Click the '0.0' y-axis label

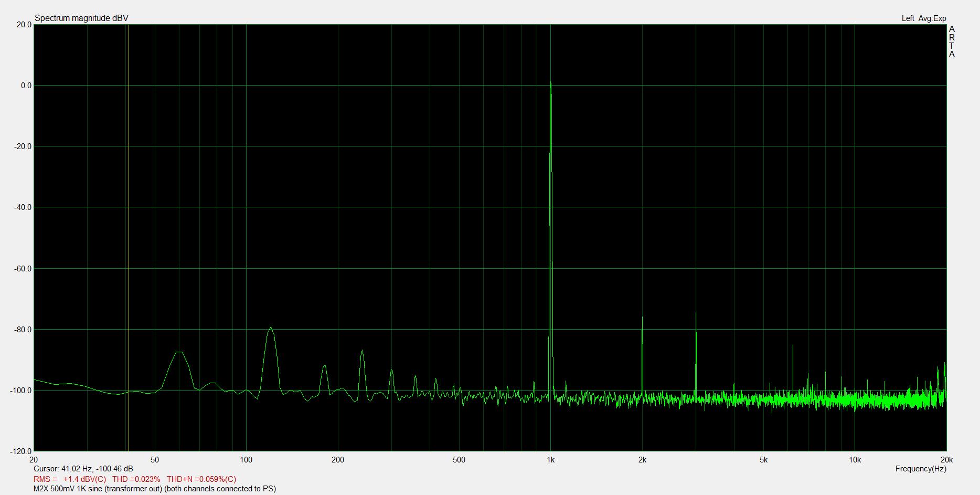(x=26, y=86)
